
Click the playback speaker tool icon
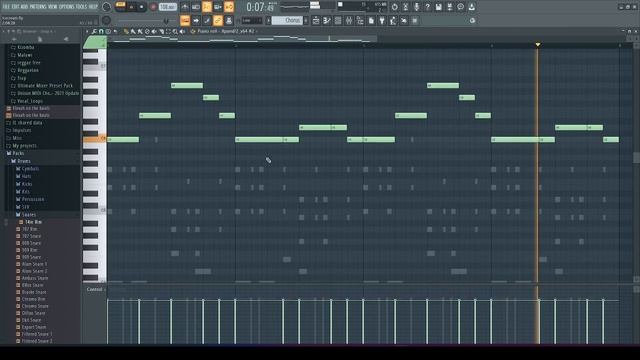click(x=182, y=31)
